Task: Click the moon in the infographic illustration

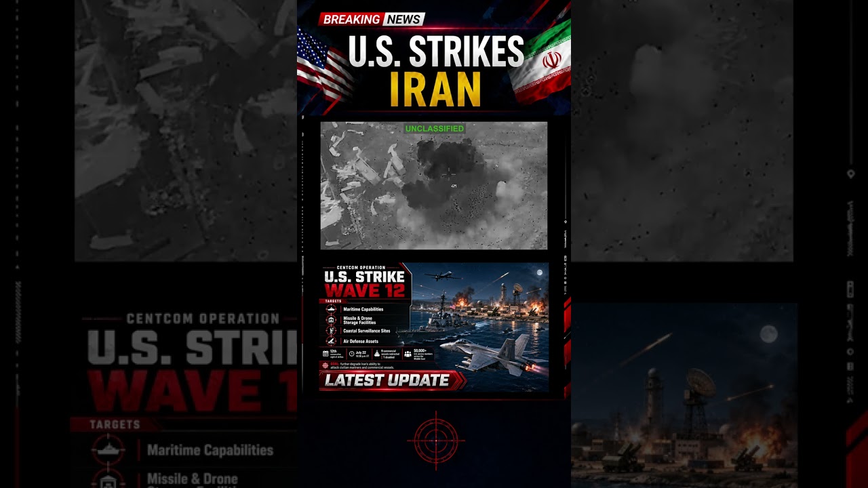Action: [540, 272]
